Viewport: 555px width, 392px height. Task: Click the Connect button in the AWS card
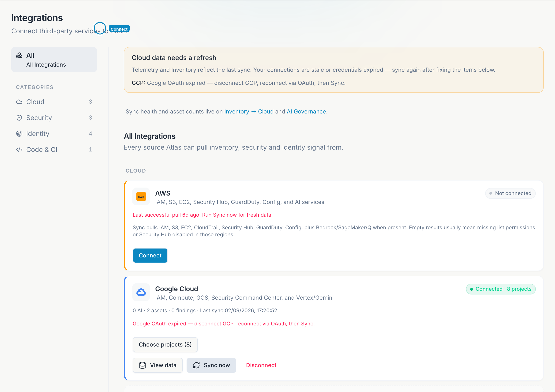coord(150,256)
